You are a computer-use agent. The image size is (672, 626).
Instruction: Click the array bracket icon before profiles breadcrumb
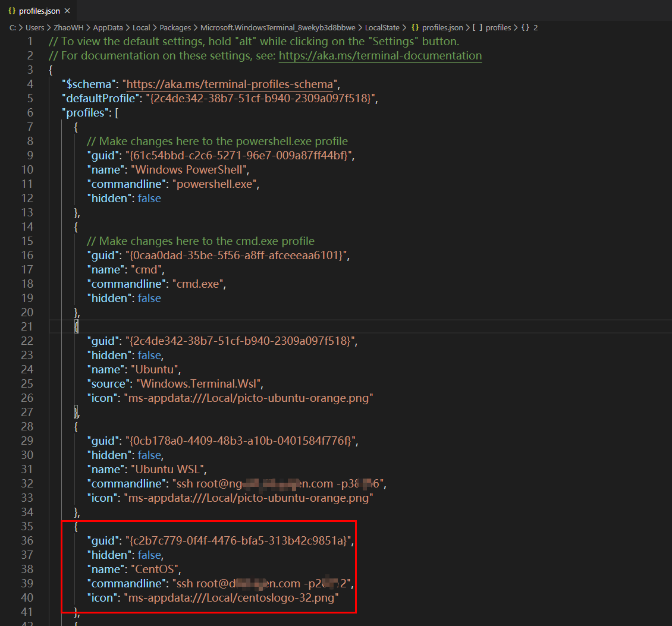click(x=478, y=28)
